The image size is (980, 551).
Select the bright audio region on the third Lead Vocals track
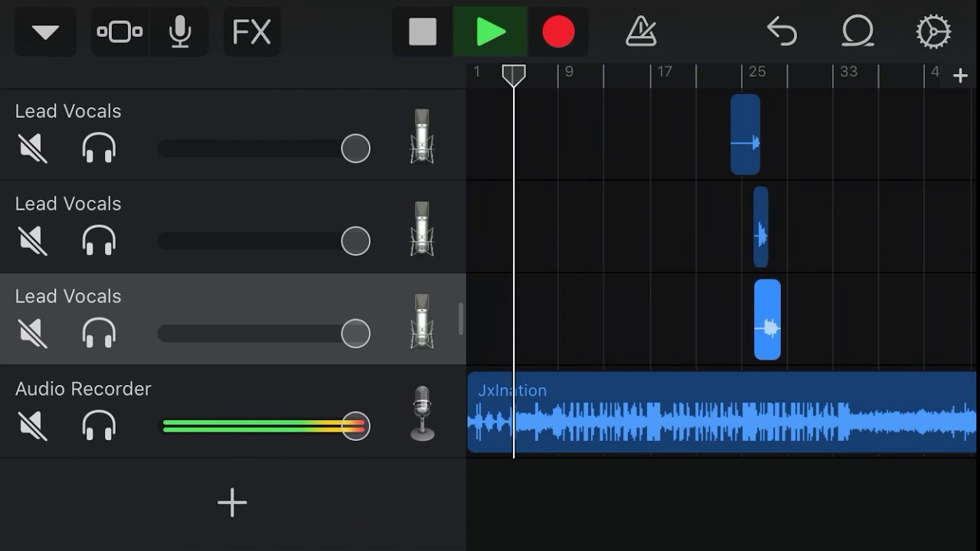click(x=767, y=320)
